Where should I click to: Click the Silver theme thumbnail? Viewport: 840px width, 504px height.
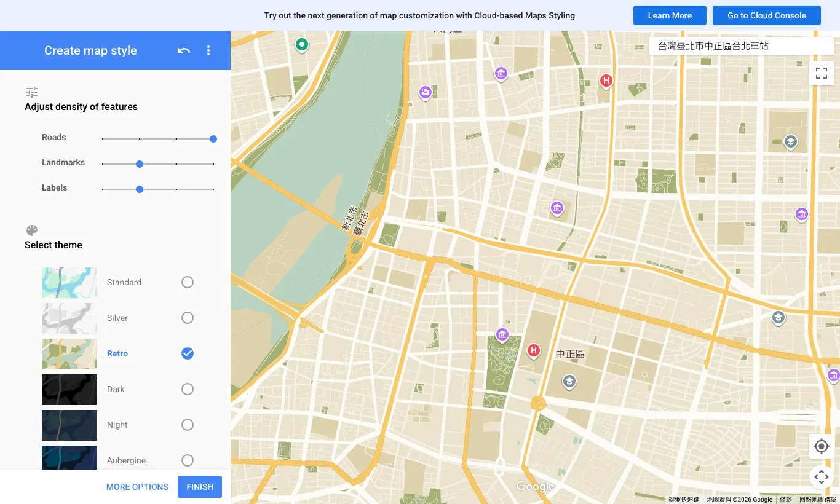click(69, 318)
